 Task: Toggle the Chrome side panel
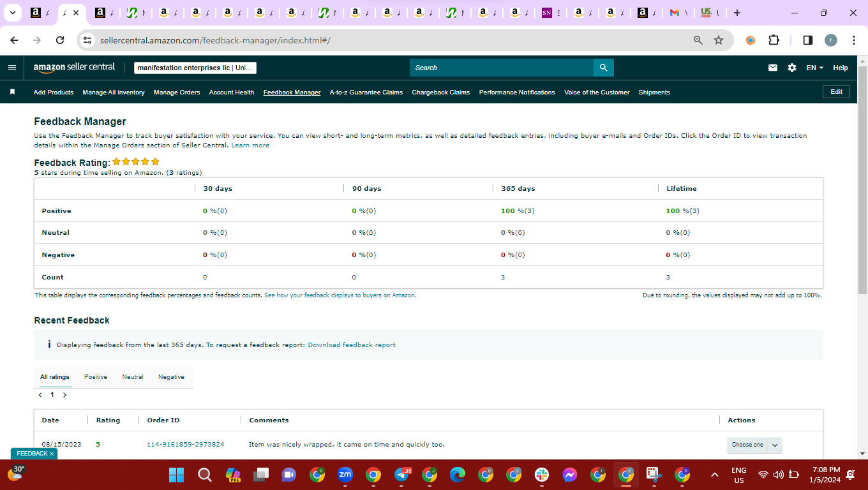(807, 40)
